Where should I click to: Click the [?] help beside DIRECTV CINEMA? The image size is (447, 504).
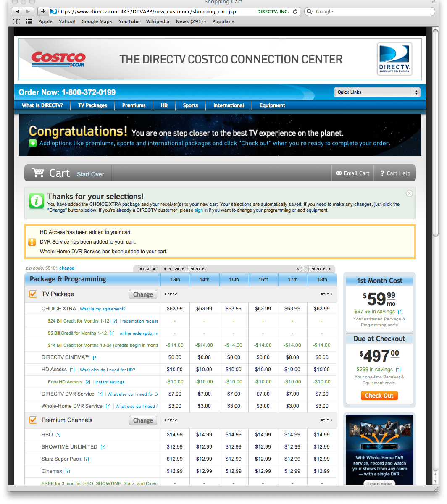coord(95,357)
